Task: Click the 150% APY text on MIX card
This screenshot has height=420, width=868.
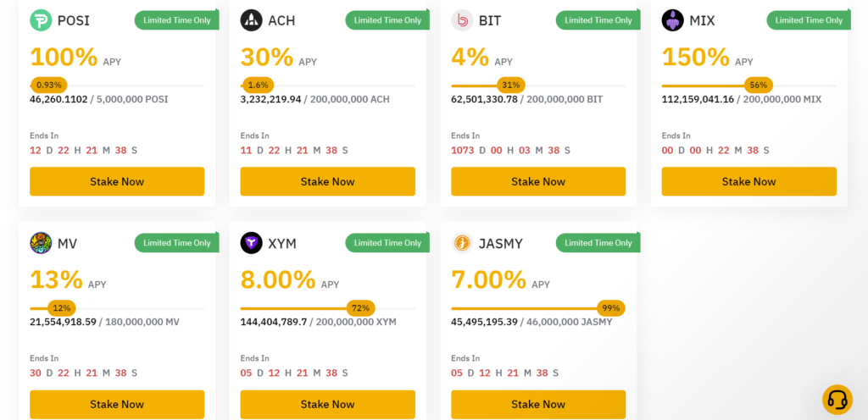Action: 695,58
